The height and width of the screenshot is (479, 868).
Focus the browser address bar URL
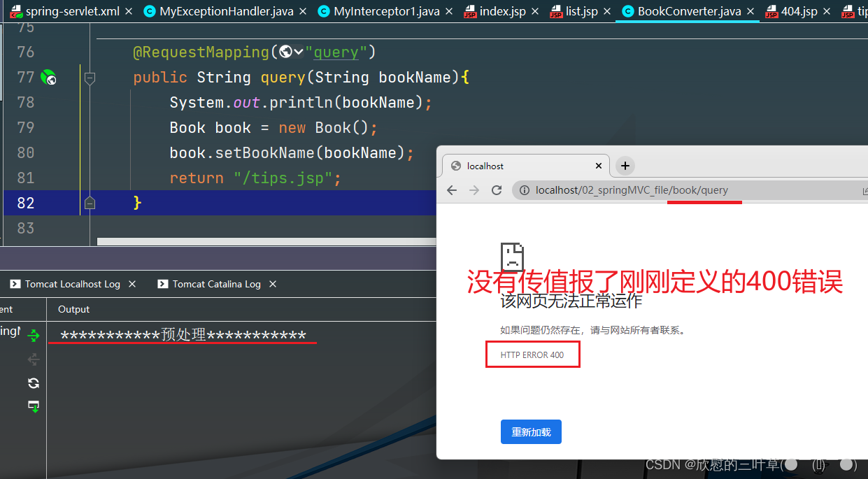632,190
